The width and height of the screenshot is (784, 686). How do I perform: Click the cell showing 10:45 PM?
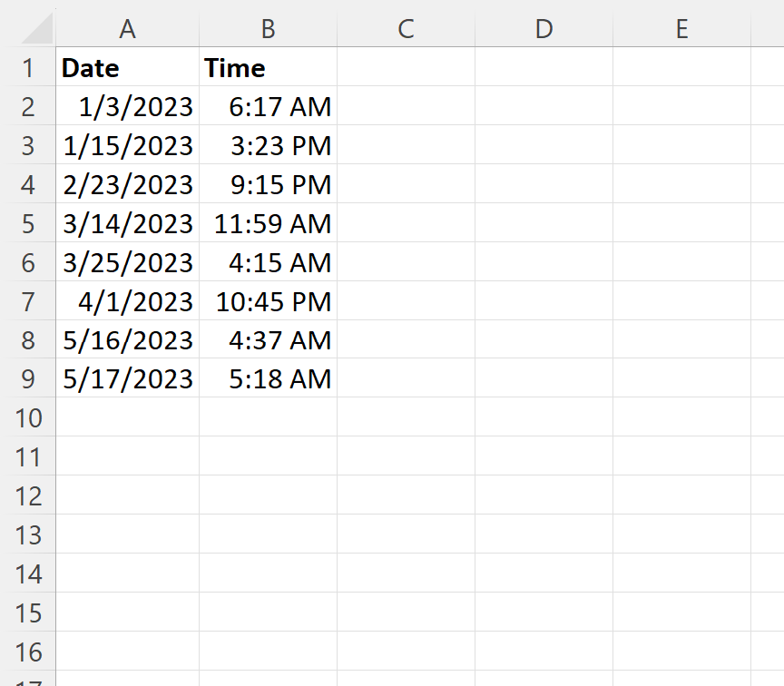point(268,300)
